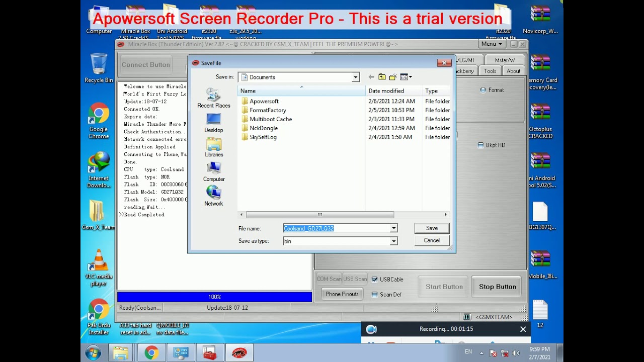
Task: Open the Gsm_X_Team desktop folder
Action: pos(98,215)
